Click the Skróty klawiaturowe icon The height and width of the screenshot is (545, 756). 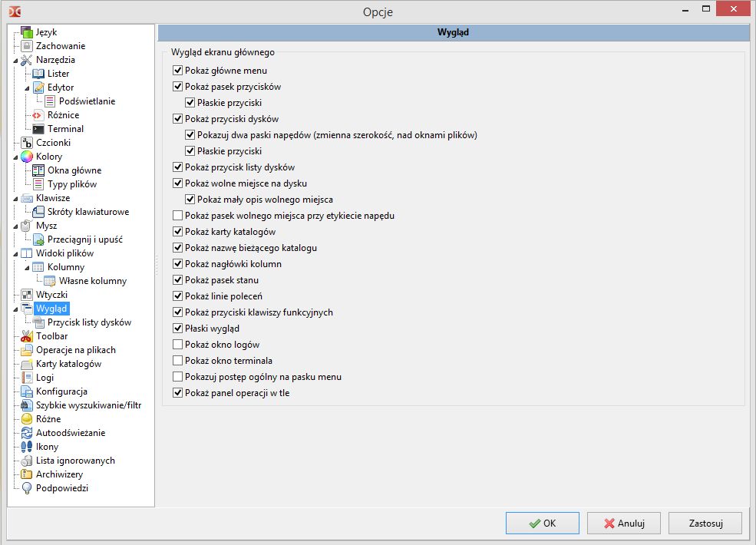pos(38,212)
